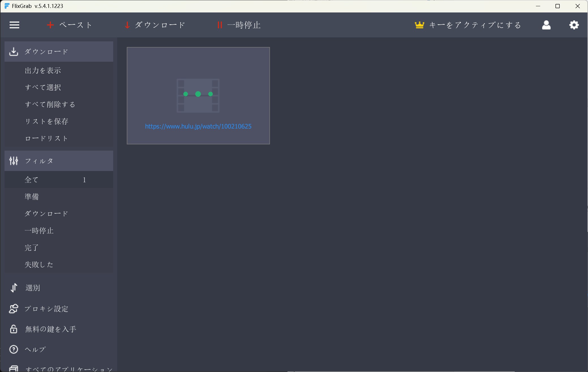Image resolution: width=588 pixels, height=372 pixels.
Task: Open the hamburger menu icon
Action: pos(14,25)
